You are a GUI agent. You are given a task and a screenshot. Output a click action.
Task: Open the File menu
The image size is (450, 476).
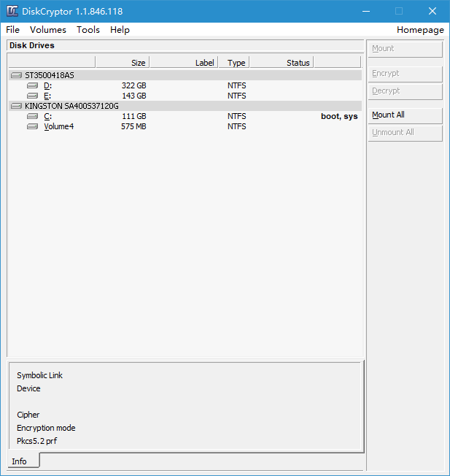12,30
